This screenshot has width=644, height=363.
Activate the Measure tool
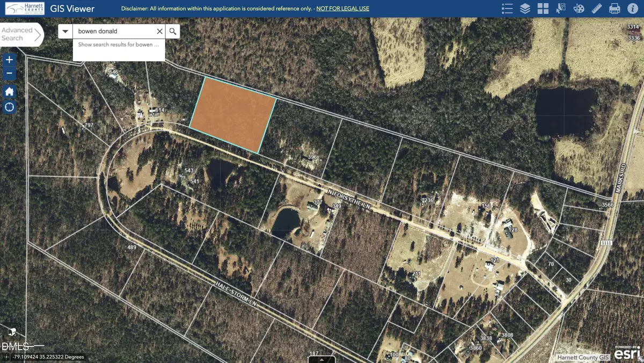tap(597, 8)
